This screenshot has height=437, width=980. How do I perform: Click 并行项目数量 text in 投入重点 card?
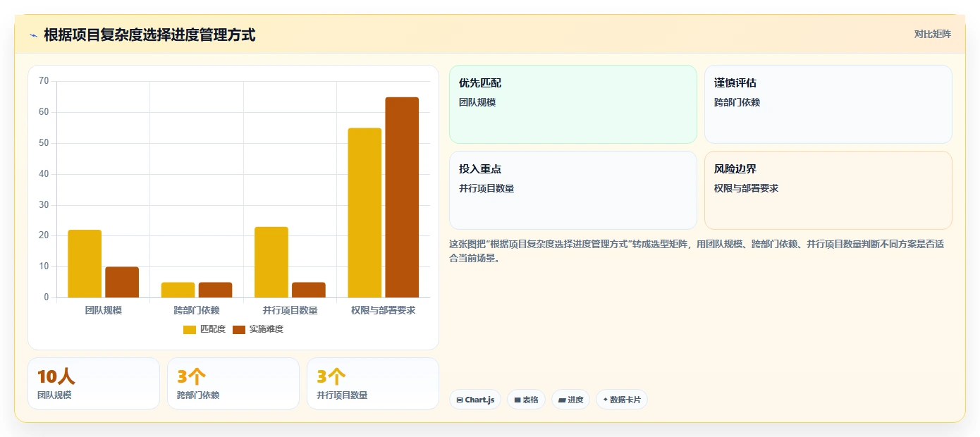(486, 188)
